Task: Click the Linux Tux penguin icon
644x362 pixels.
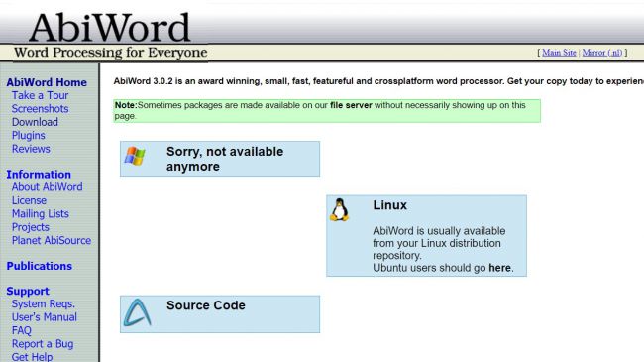Action: 339,210
